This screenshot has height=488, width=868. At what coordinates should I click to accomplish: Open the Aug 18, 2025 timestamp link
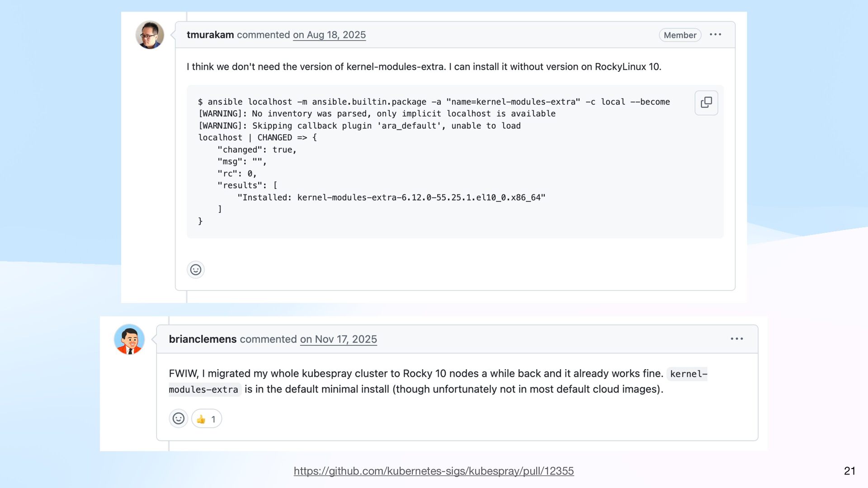click(x=329, y=35)
